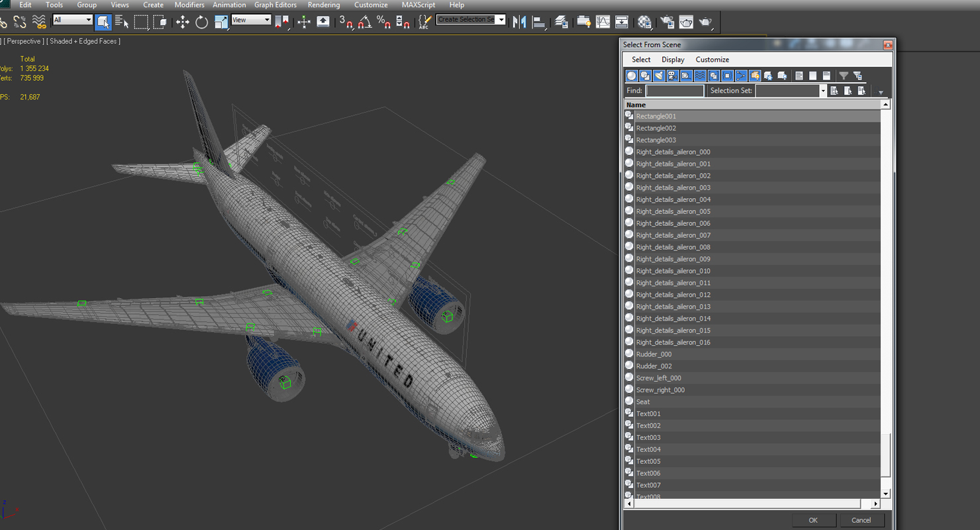Image resolution: width=980 pixels, height=530 pixels.
Task: Click the Render Production teapot icon
Action: [705, 22]
